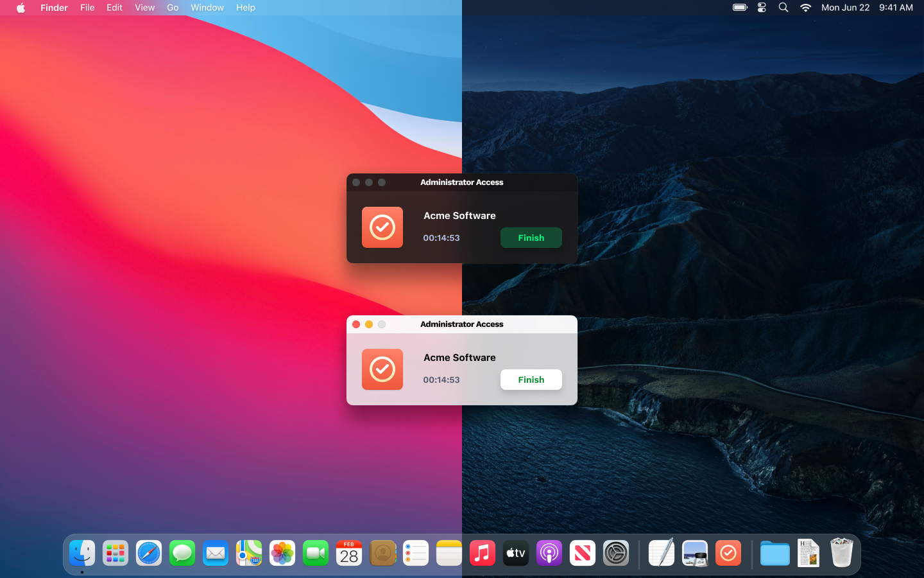The height and width of the screenshot is (578, 924).
Task: Click Acme Software icon in light window
Action: pos(382,369)
